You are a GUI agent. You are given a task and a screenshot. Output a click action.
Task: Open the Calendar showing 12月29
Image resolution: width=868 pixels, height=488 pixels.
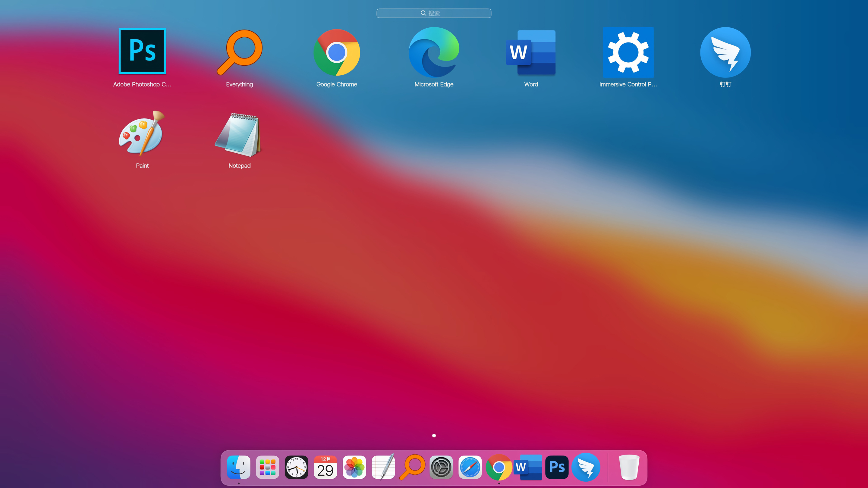(x=325, y=467)
